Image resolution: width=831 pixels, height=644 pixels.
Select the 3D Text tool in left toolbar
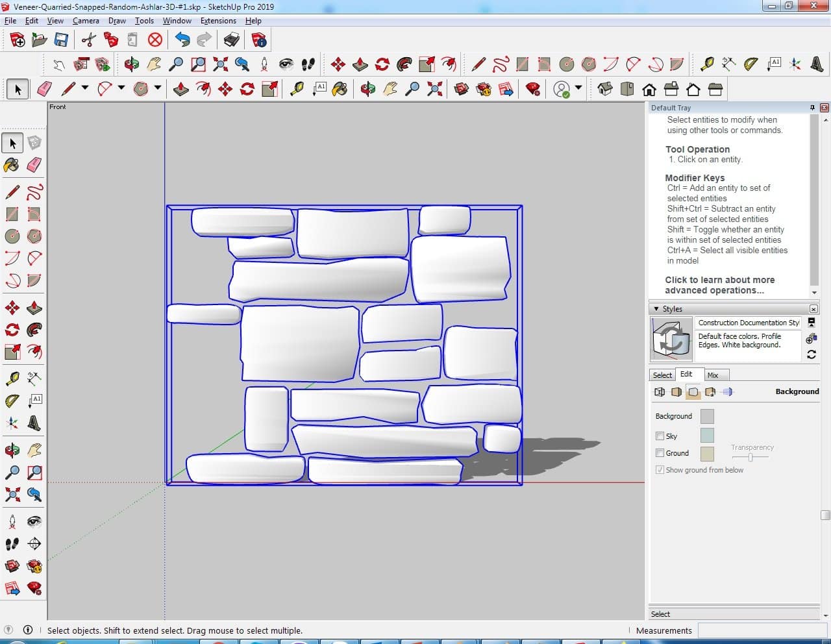pos(34,423)
